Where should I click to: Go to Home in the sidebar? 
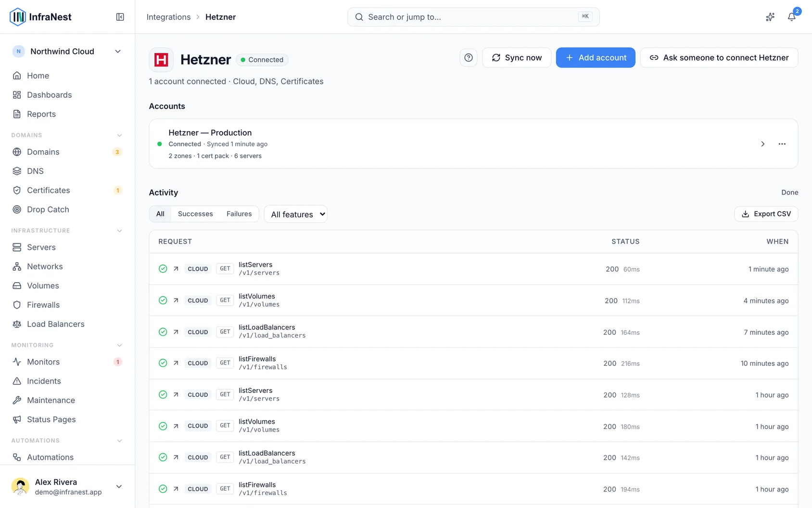point(67,76)
